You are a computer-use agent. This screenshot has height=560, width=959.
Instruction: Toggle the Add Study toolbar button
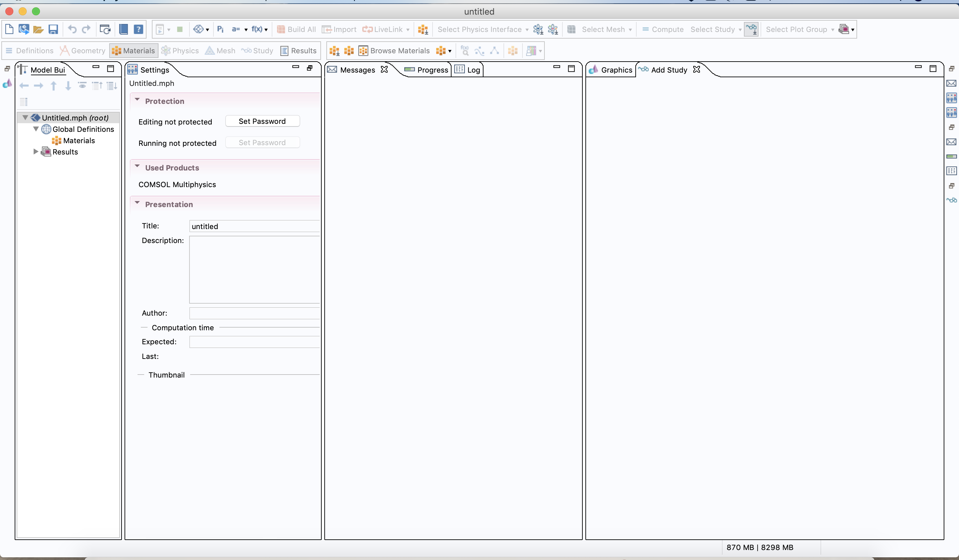(751, 29)
